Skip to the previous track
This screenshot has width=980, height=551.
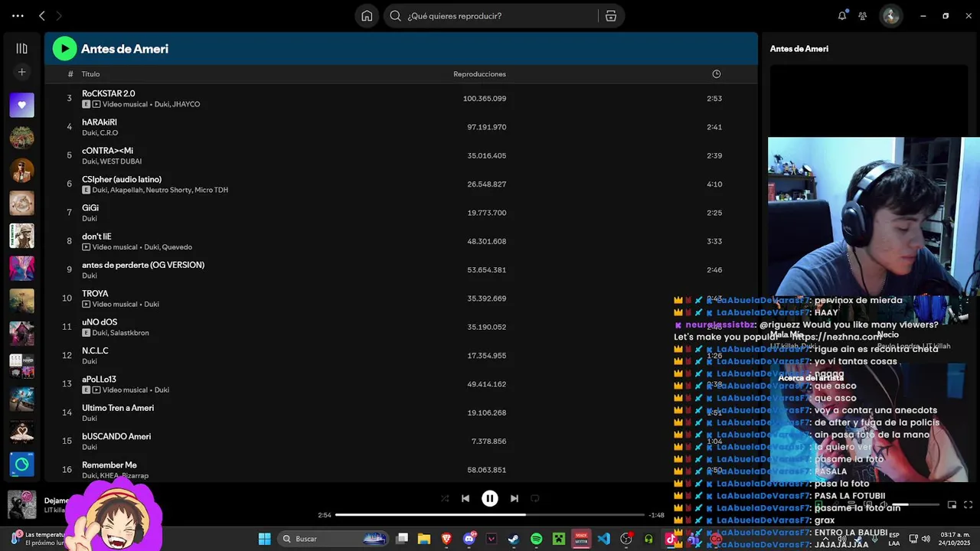click(x=465, y=498)
